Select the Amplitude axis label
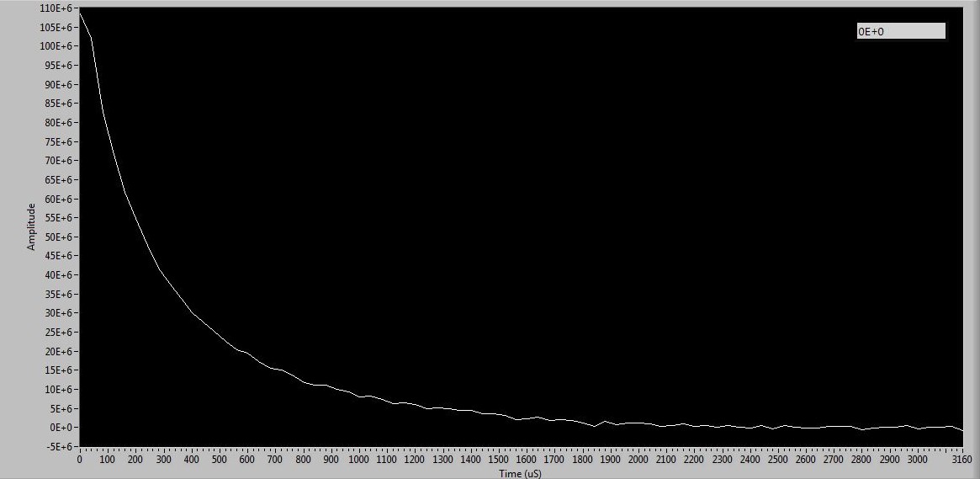The image size is (980, 479). (31, 226)
